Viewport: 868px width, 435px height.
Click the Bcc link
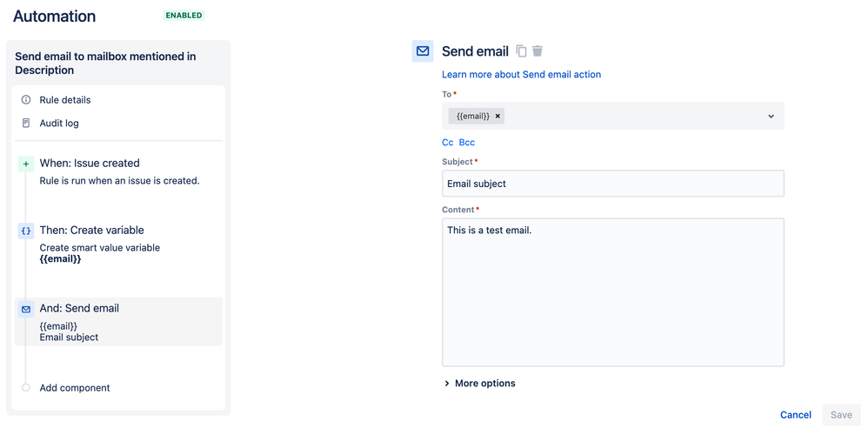tap(467, 142)
